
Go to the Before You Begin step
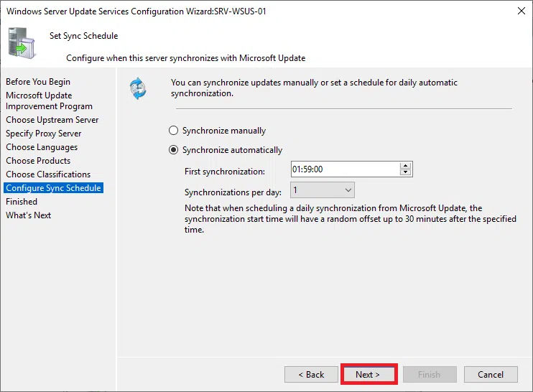click(38, 82)
